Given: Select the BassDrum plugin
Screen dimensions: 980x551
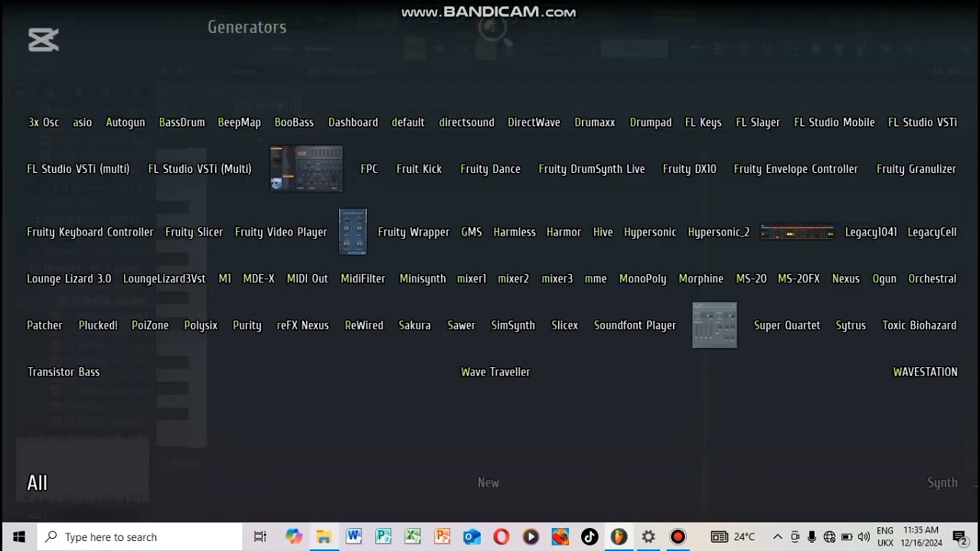Looking at the screenshot, I should click(182, 122).
